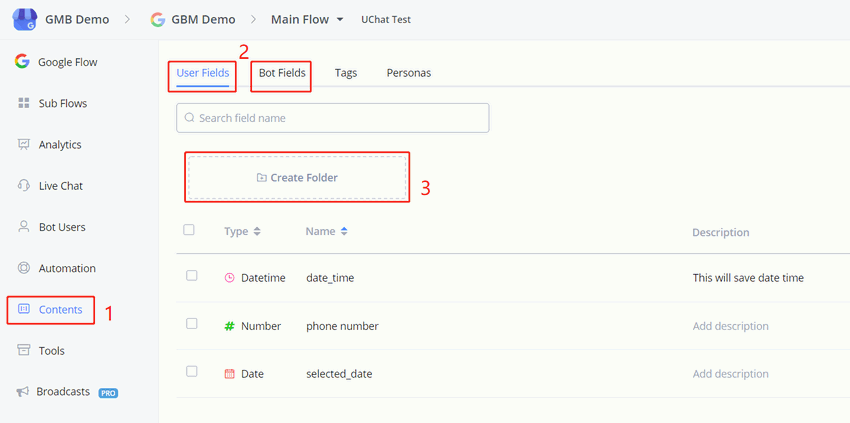
Task: Switch to the Bot Fields tab
Action: click(x=282, y=73)
